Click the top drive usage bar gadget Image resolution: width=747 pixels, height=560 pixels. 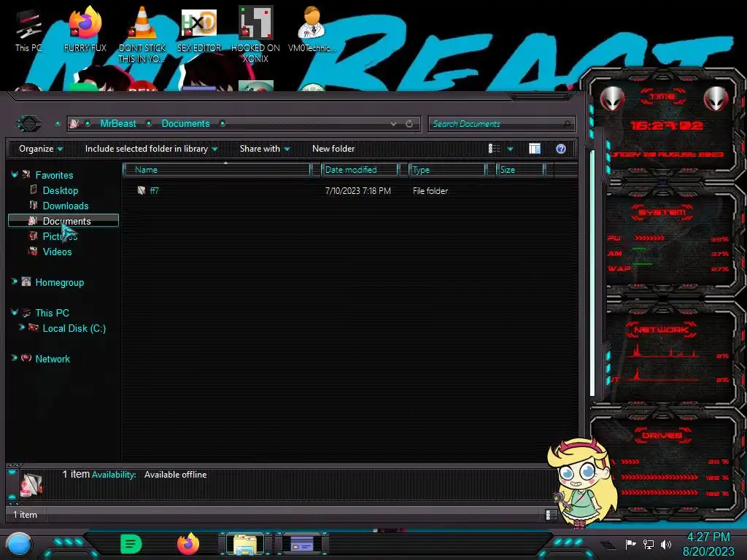tap(630, 462)
